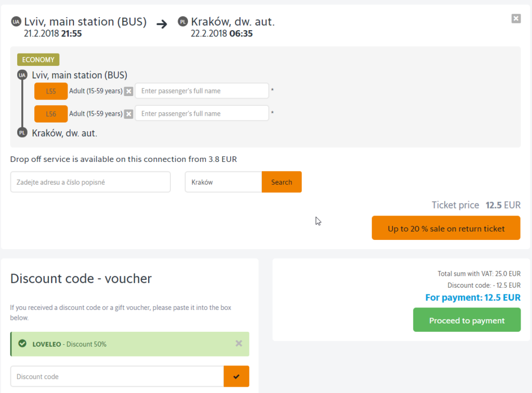Apply discount code with checkmark button
Viewport: 532px width, 393px height.
point(236,376)
